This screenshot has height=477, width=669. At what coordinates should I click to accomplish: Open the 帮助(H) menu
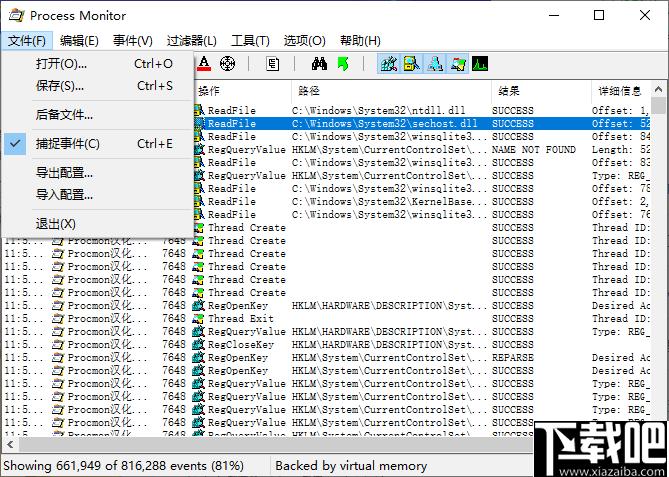coord(360,41)
